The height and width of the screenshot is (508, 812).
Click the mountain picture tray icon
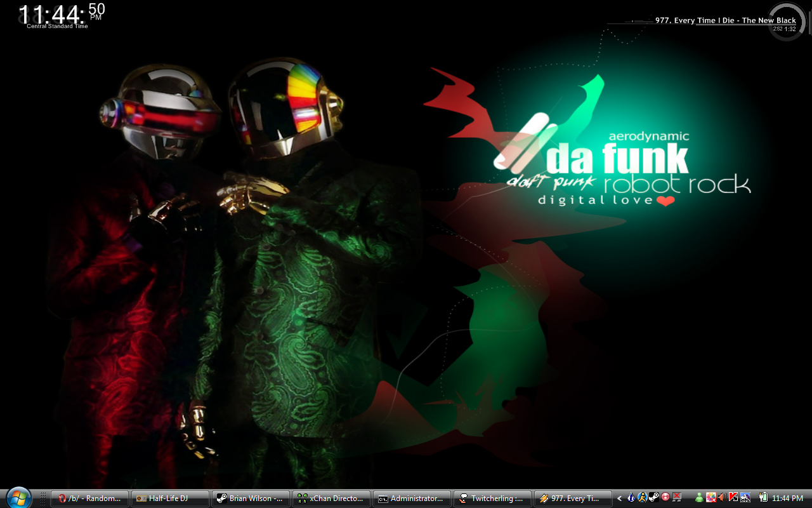(x=745, y=497)
